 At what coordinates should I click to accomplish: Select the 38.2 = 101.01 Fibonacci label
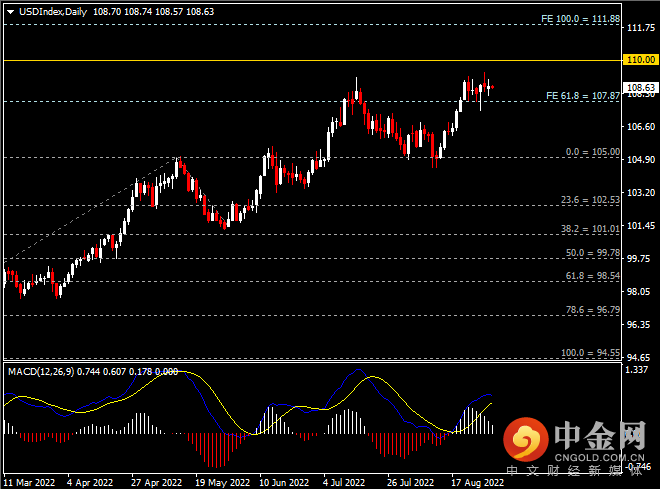pyautogui.click(x=591, y=229)
